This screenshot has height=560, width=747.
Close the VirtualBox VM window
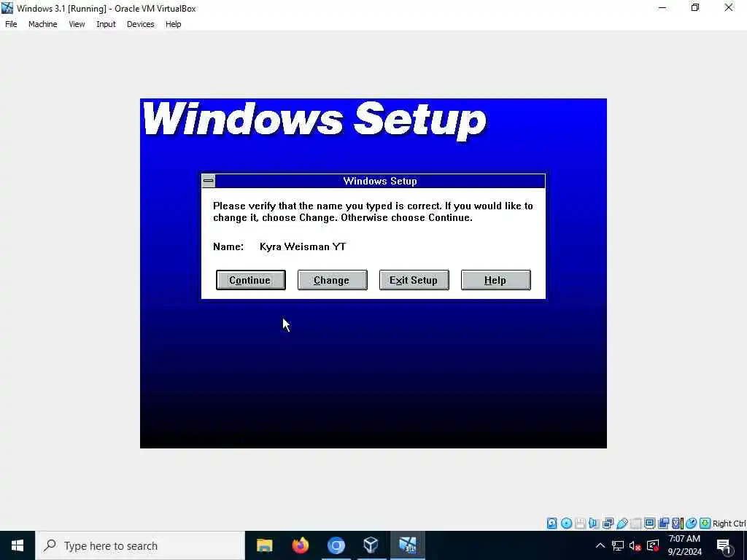tap(729, 8)
